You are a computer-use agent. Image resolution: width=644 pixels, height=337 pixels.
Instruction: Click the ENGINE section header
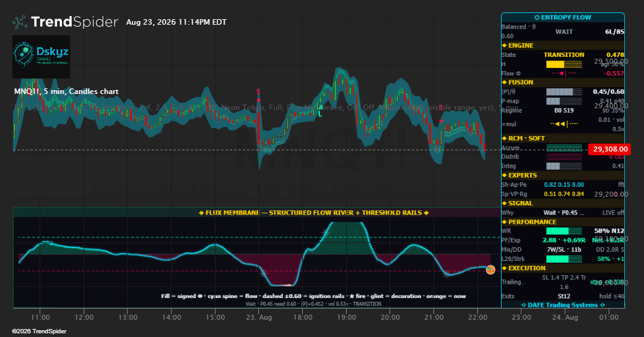(563, 46)
